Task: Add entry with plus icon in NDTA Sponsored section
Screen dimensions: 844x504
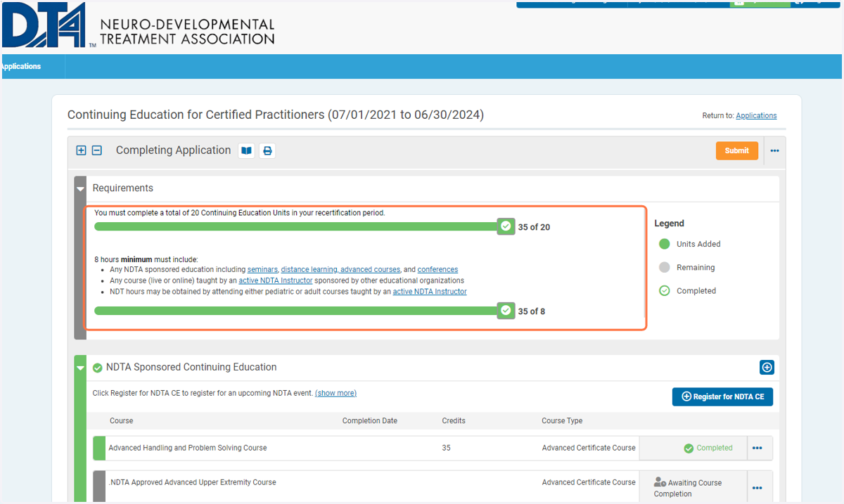Action: (x=767, y=368)
